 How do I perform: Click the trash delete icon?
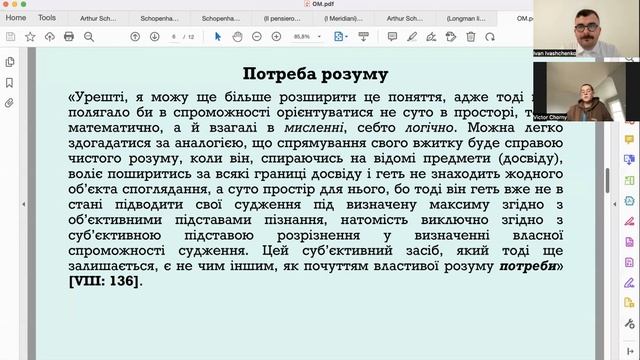tap(471, 37)
